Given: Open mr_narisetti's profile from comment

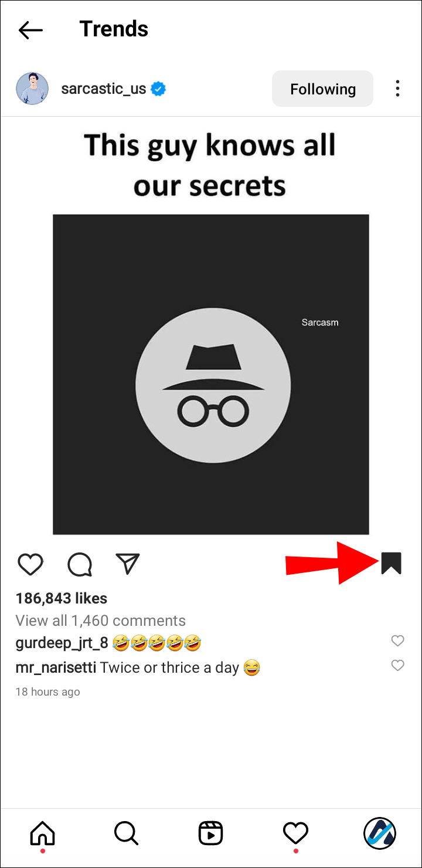Looking at the screenshot, I should tap(56, 667).
